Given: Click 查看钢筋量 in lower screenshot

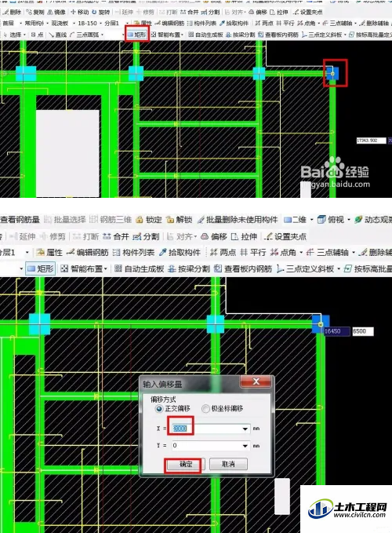Looking at the screenshot, I should tap(20, 220).
